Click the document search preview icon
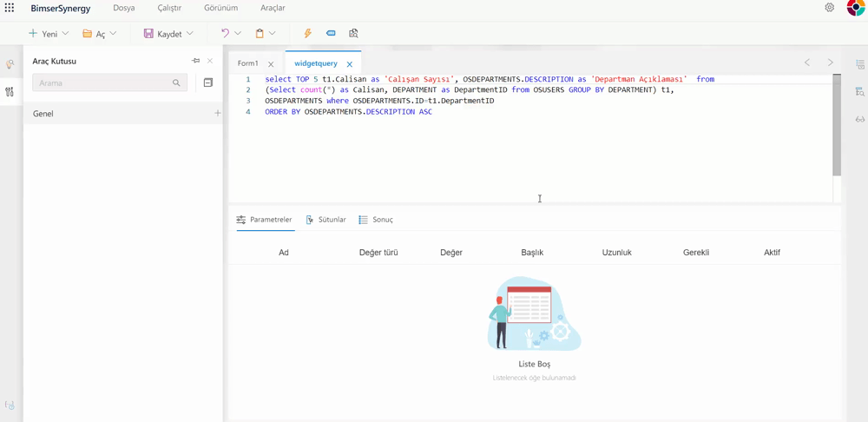Viewport: 868px width, 422px height. [353, 34]
